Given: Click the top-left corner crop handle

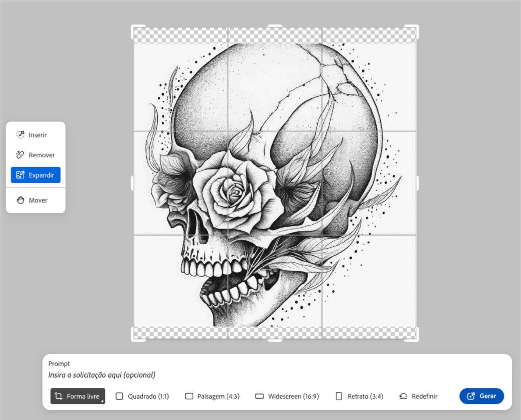Looking at the screenshot, I should click(135, 29).
